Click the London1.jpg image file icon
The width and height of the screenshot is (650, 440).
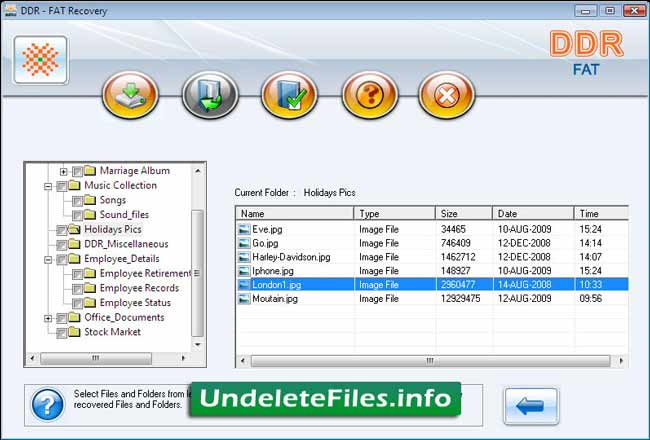245,284
